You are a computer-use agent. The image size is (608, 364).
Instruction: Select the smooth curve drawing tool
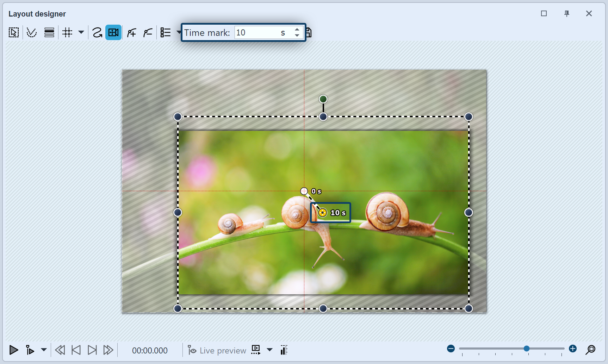point(97,32)
